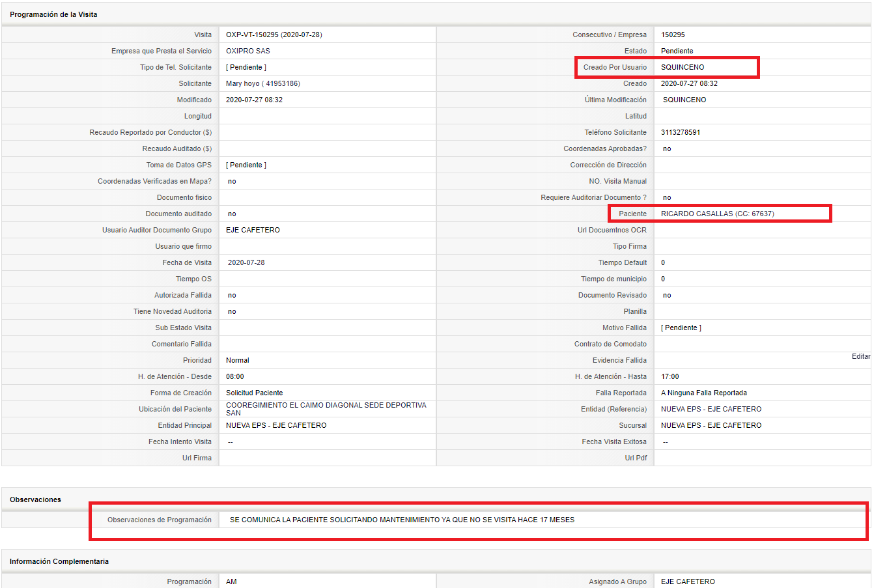Image resolution: width=874 pixels, height=588 pixels.
Task: Click the Modificado timestamp 2020-07-27 08:32
Action: [254, 100]
